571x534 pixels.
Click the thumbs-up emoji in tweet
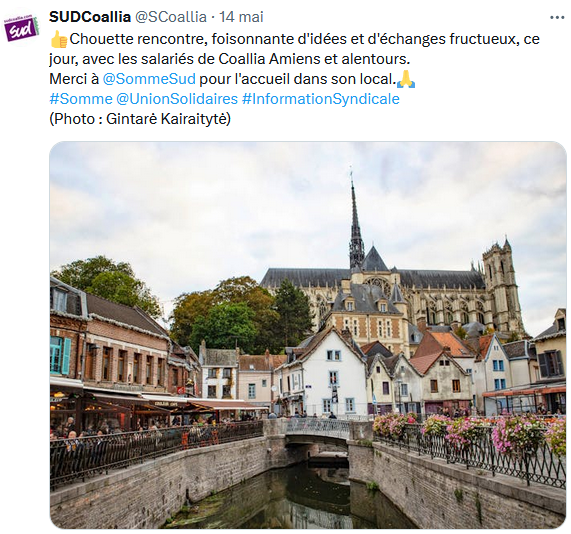59,39
